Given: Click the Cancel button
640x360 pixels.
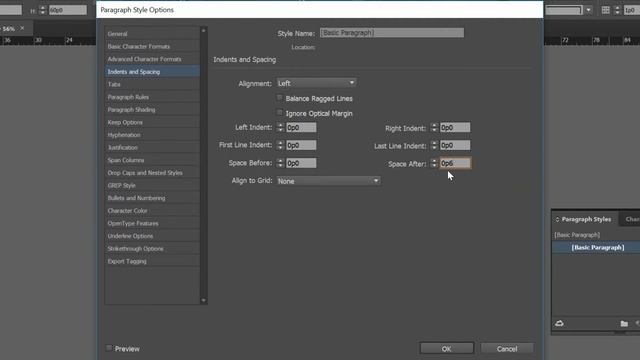Looking at the screenshot, I should tap(507, 349).
